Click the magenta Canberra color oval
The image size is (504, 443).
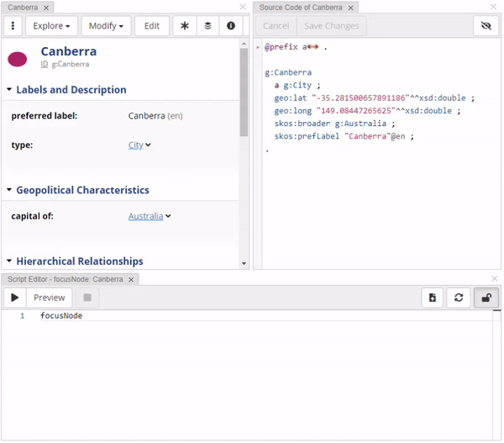[18, 59]
